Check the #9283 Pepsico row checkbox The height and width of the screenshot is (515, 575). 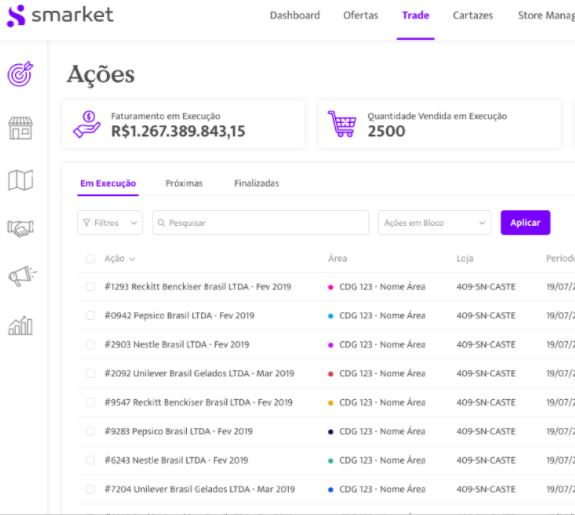click(90, 431)
